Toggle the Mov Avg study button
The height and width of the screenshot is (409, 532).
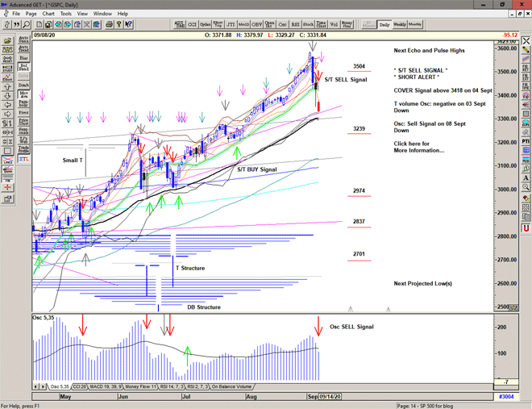pos(23,94)
